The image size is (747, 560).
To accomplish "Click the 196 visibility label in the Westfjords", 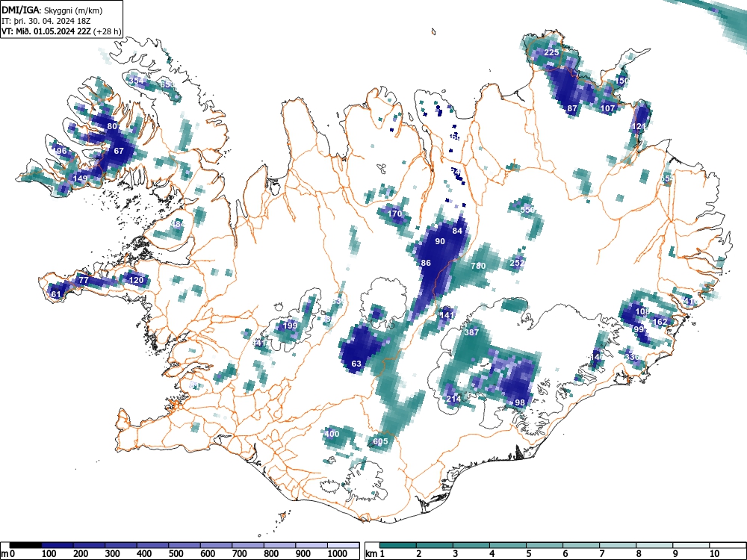I will 60,152.
